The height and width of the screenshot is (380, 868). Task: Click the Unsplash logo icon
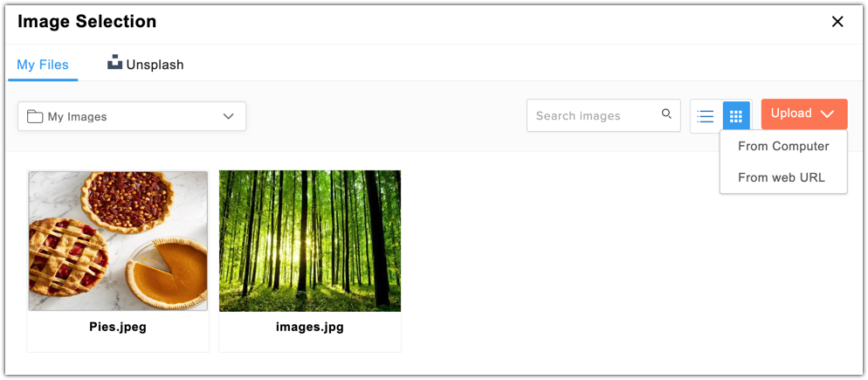click(114, 62)
